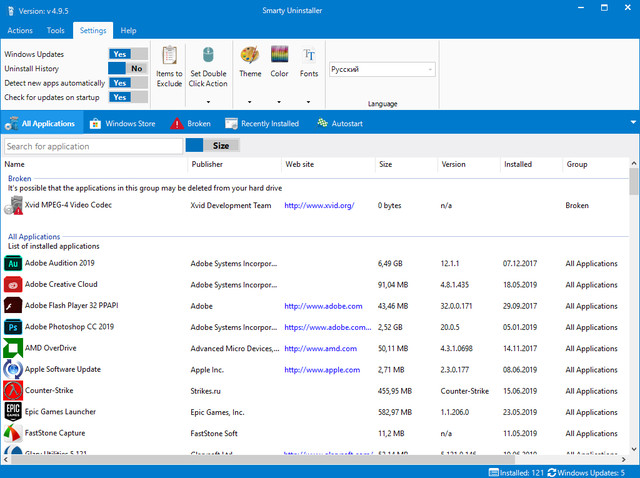The image size is (640, 478).
Task: Click the Adobe Creative Cloud icon
Action: 13,285
